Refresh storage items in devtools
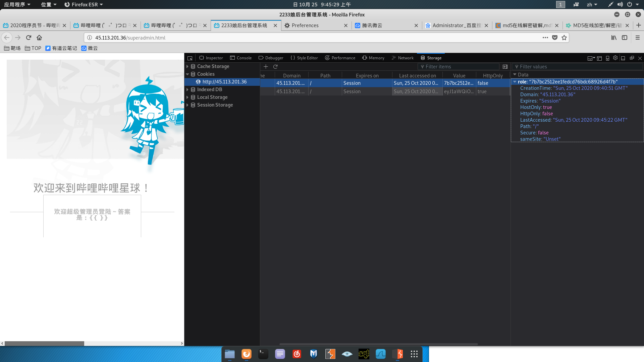The image size is (644, 362). [275, 67]
